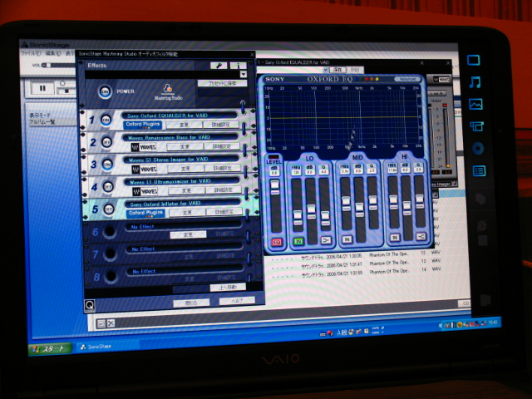Click the info 'i' icon in the Effects panel
The height and width of the screenshot is (399, 532).
point(239,66)
